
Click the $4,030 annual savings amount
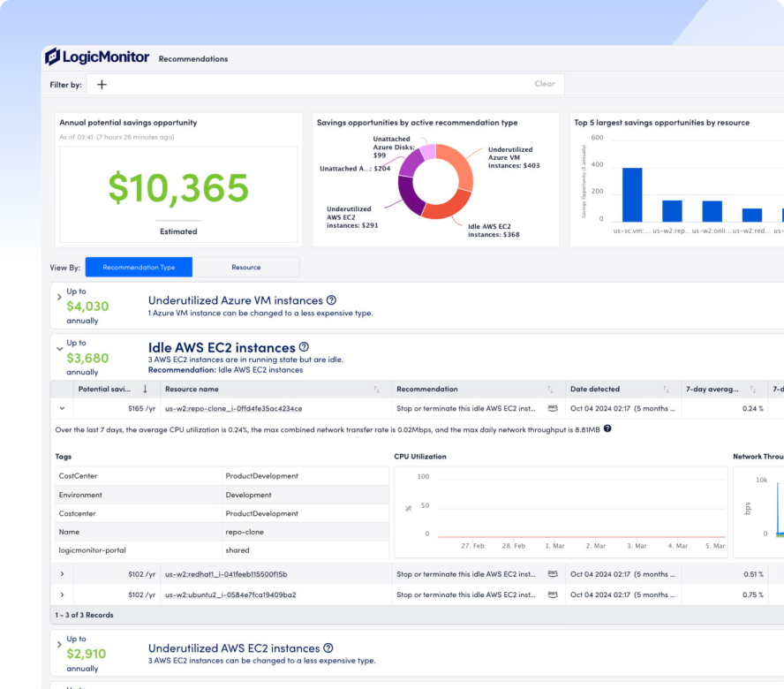[87, 307]
